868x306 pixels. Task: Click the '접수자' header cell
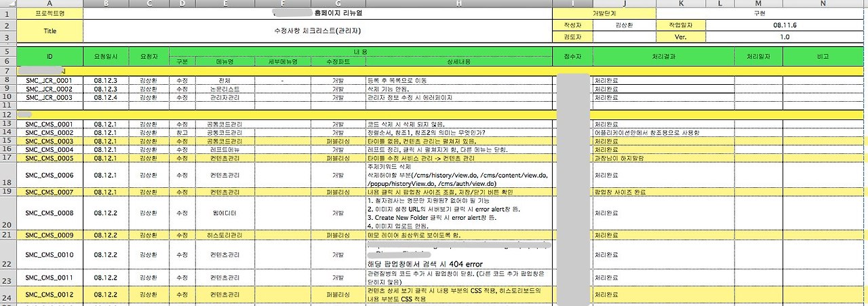click(572, 56)
